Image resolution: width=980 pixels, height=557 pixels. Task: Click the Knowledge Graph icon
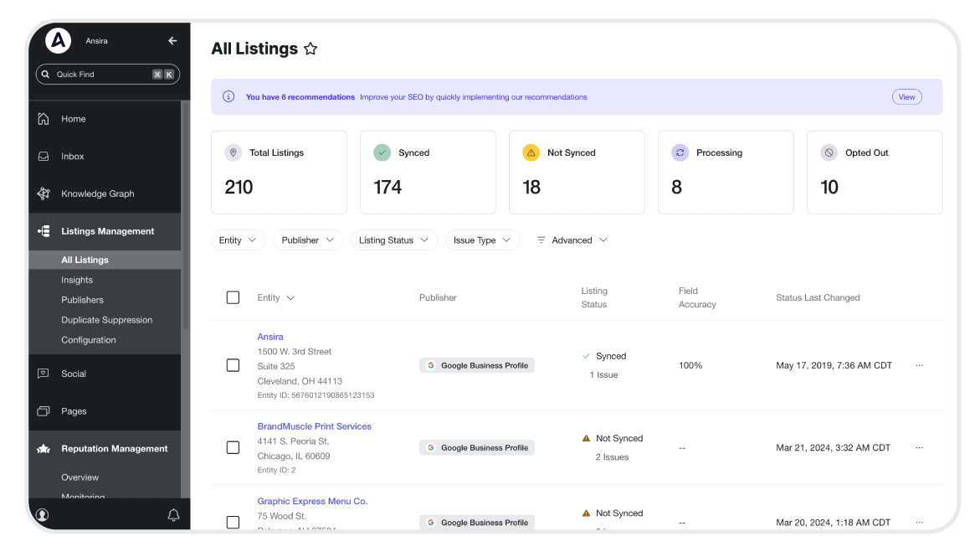(x=44, y=194)
